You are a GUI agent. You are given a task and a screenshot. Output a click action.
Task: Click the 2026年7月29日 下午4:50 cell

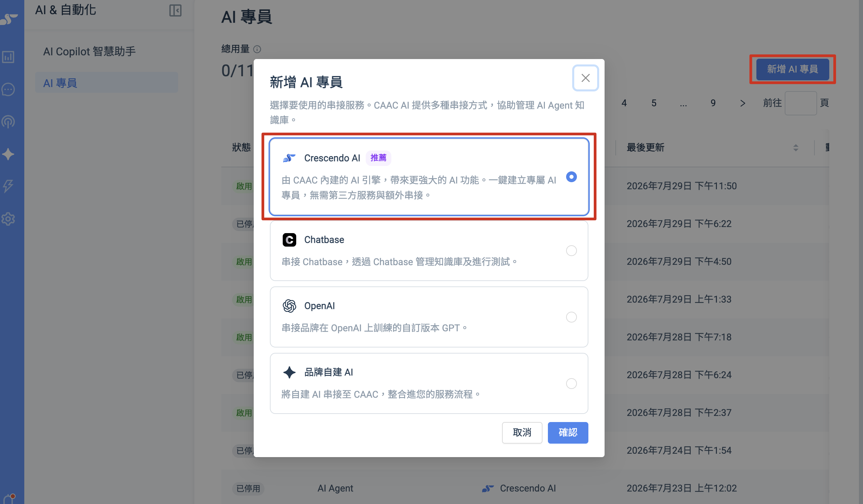tap(679, 261)
